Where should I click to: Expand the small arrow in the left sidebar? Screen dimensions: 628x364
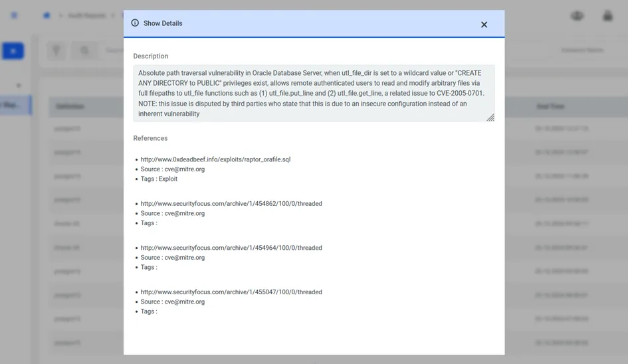click(x=19, y=85)
